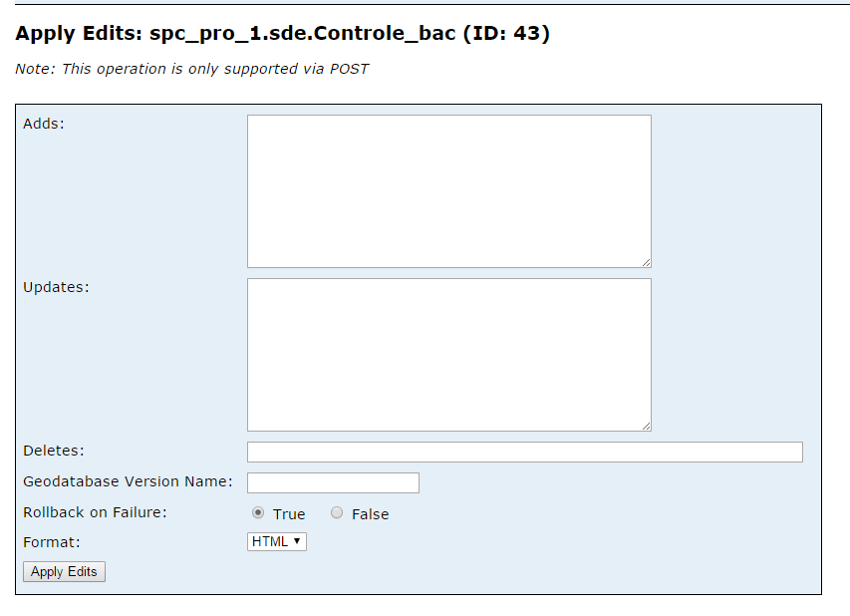The height and width of the screenshot is (616, 850).
Task: Click the "Adds:" field label
Action: [44, 124]
